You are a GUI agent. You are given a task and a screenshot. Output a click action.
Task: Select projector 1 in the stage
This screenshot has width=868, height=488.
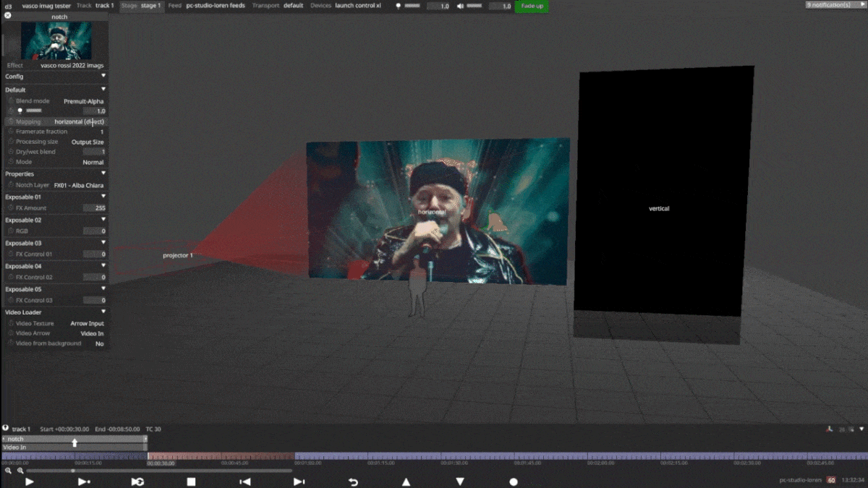(178, 255)
